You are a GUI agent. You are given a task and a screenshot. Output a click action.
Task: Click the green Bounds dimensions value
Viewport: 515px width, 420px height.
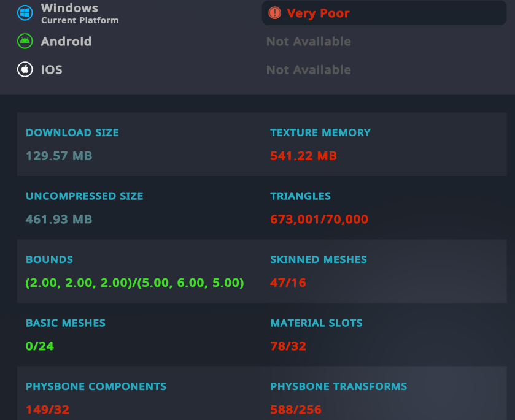point(134,283)
